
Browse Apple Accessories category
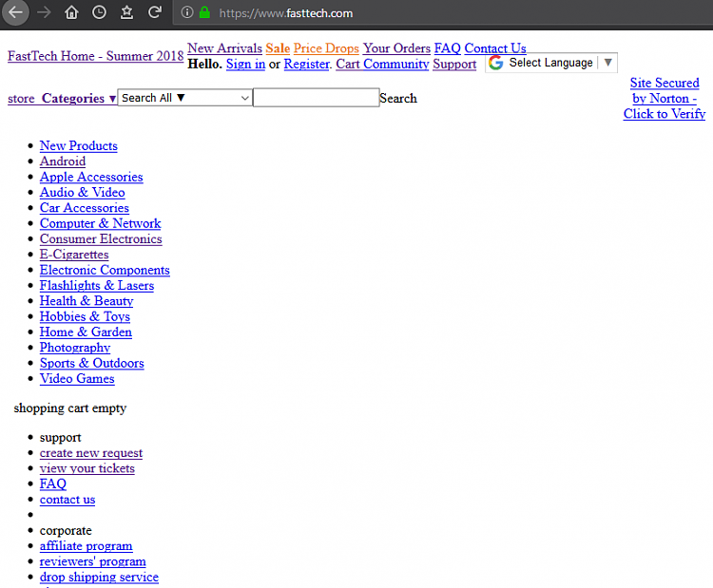(91, 177)
